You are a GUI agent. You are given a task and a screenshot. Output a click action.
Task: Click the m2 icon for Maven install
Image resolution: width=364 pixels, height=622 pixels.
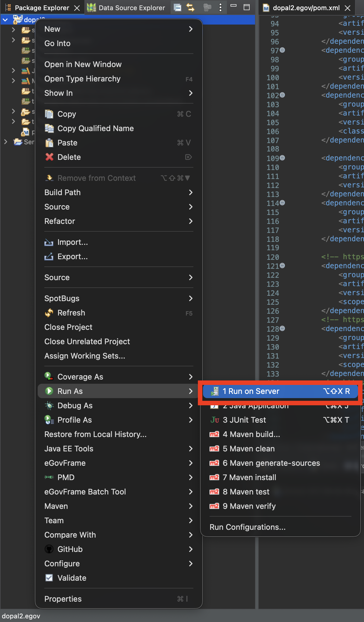click(214, 477)
